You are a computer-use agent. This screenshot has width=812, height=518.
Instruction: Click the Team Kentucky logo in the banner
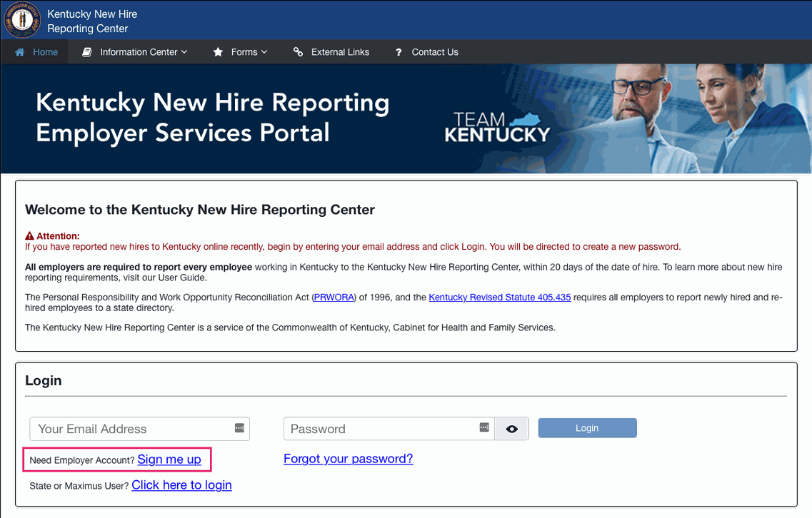coord(496,127)
